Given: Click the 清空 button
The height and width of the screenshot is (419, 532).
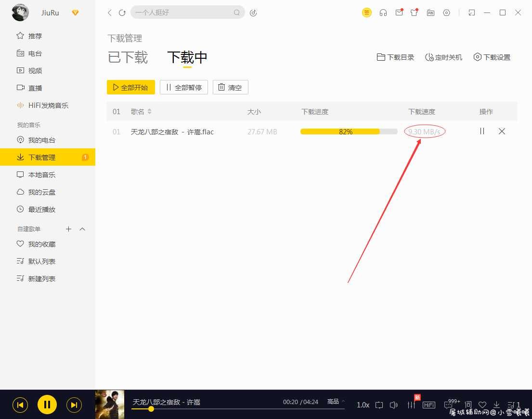Looking at the screenshot, I should click(x=231, y=87).
